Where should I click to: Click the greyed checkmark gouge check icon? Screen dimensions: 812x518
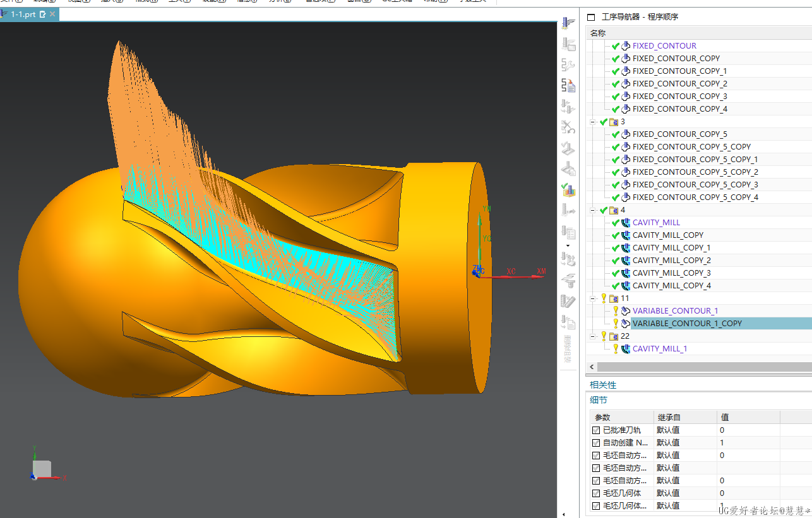(x=568, y=148)
